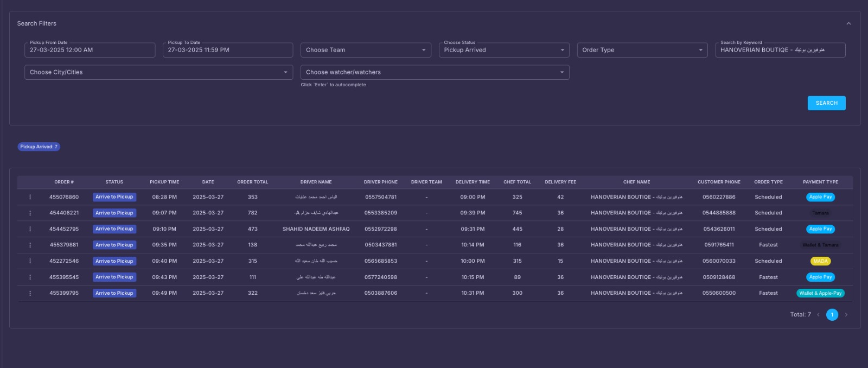Open the Order Type dropdown

click(x=642, y=50)
